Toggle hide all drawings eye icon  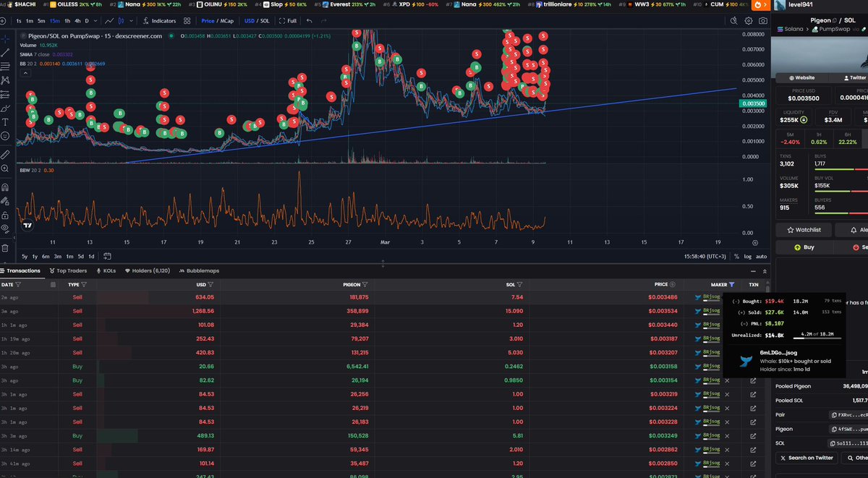click(x=5, y=229)
